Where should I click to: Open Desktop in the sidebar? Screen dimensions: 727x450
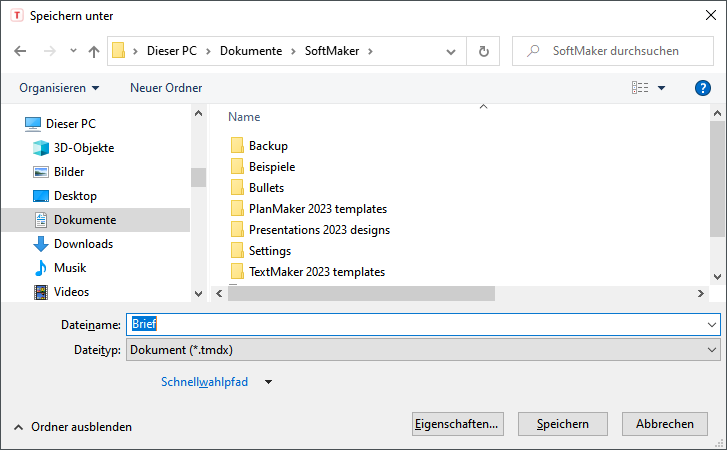(x=75, y=196)
